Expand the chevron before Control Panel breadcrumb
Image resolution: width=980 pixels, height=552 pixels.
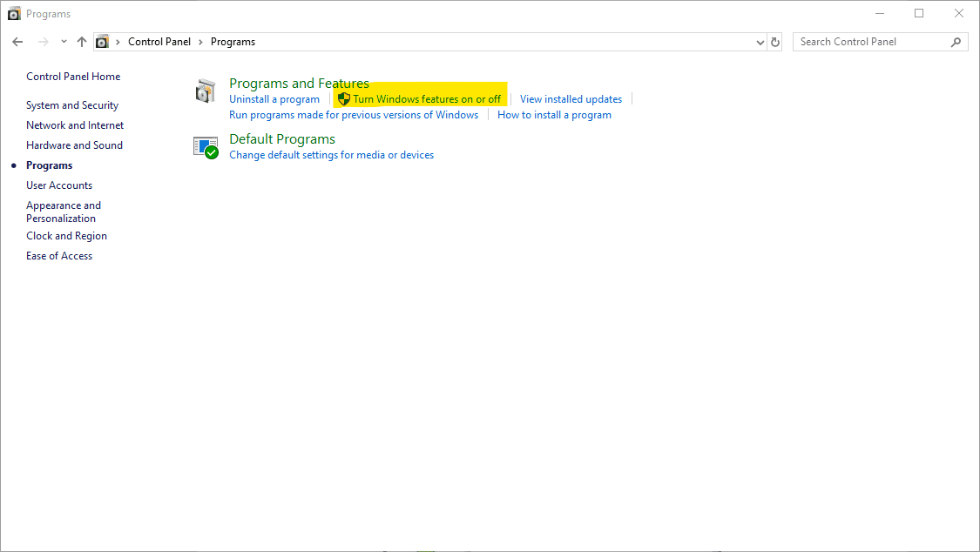click(x=118, y=42)
